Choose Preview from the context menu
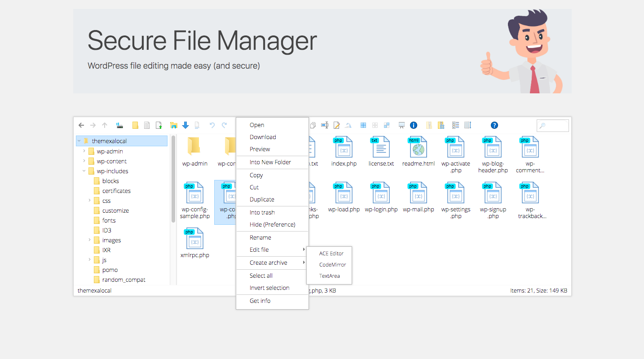 pyautogui.click(x=272, y=149)
